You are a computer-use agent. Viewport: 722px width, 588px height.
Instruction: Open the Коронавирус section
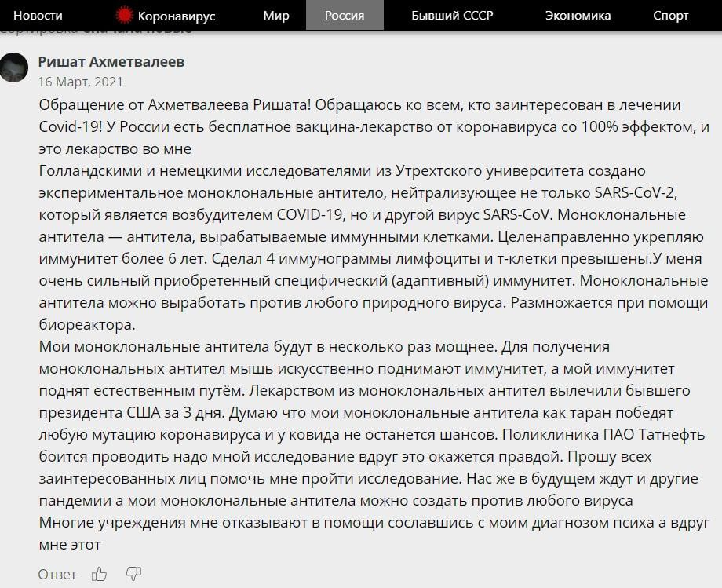coord(177,16)
